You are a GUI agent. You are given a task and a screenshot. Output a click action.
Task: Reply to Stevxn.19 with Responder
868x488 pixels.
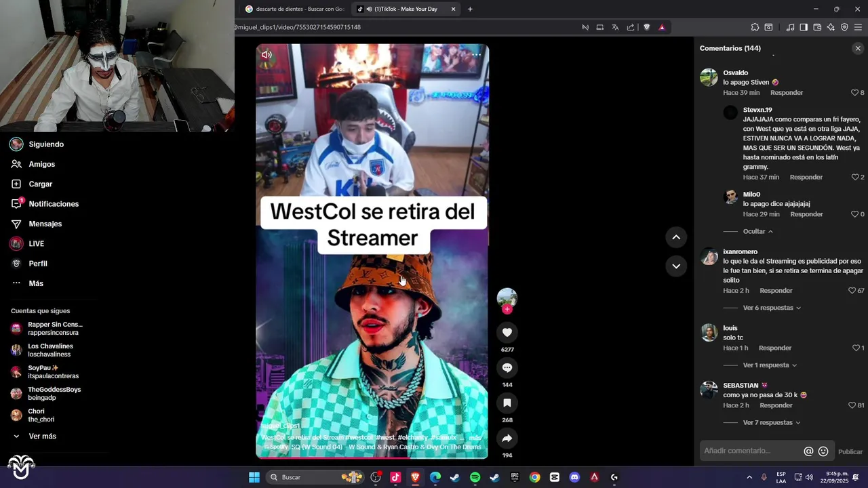click(x=806, y=178)
